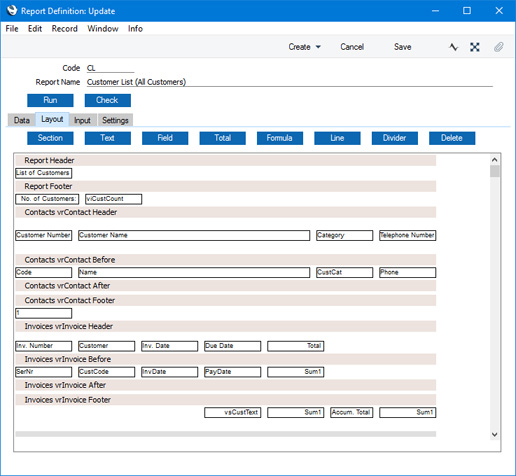Select the Customer Name text box in layout
This screenshot has height=476, width=516.
click(x=194, y=235)
